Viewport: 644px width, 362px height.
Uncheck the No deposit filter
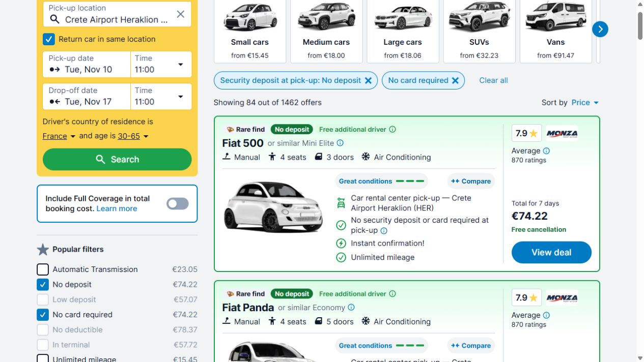[43, 285]
